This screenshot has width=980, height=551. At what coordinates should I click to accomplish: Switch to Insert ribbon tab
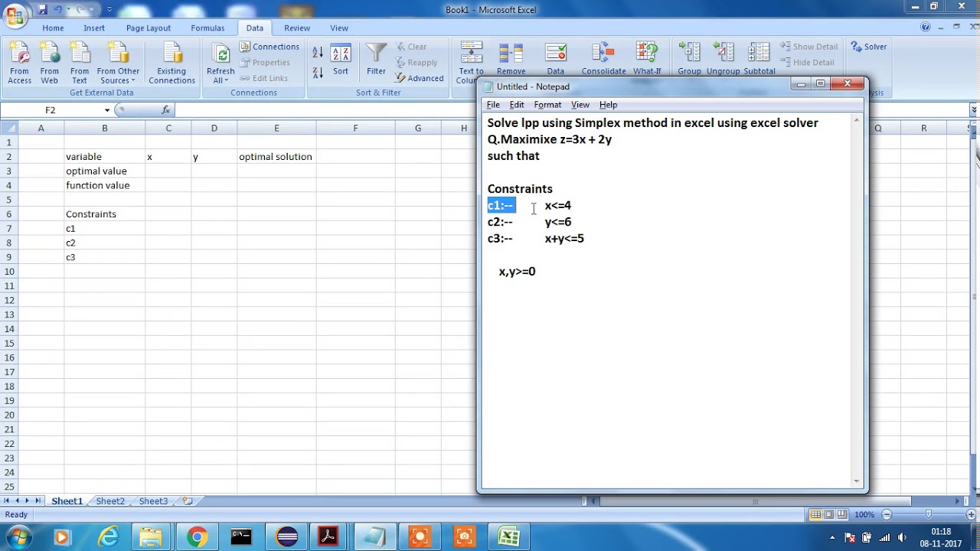click(94, 28)
